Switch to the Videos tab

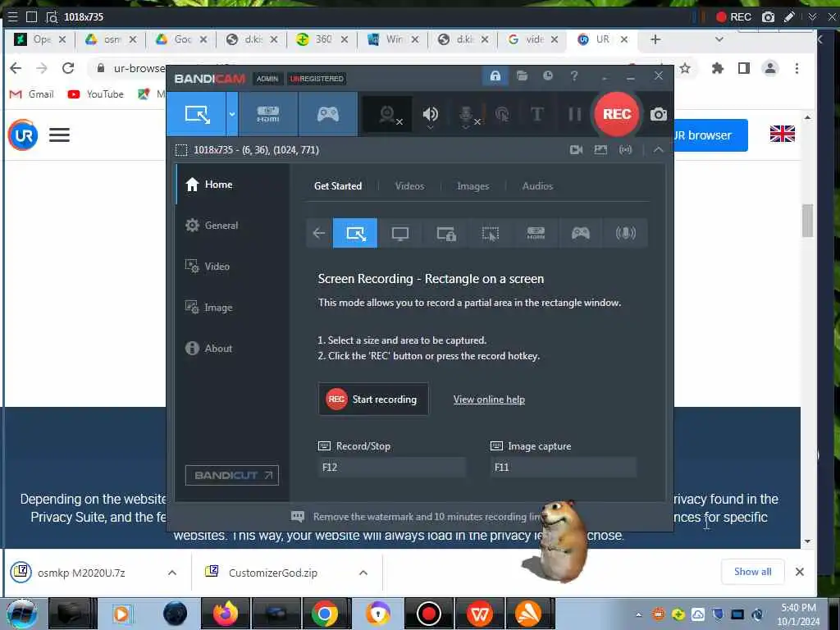pos(409,186)
